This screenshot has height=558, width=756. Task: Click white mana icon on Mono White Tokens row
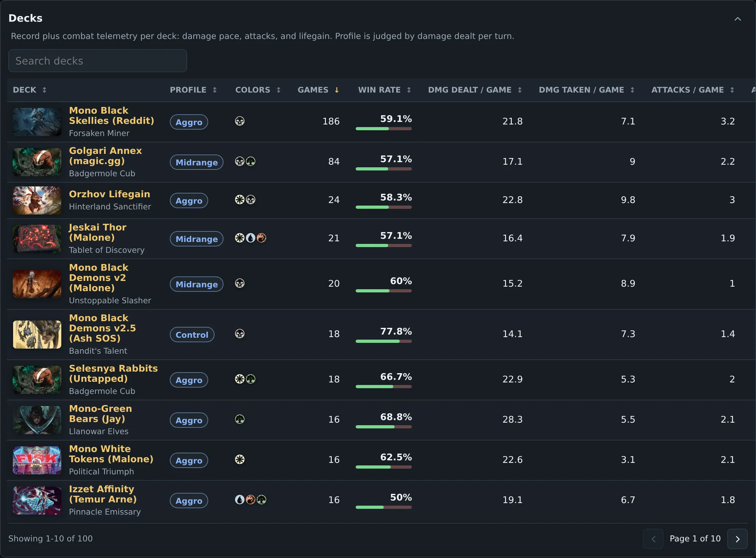tap(240, 460)
